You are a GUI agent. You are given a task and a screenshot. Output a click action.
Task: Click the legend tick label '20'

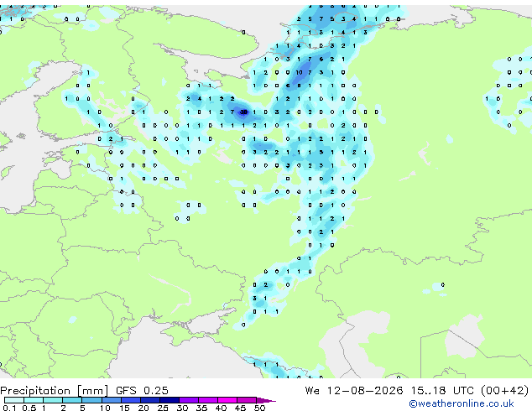[143, 408]
